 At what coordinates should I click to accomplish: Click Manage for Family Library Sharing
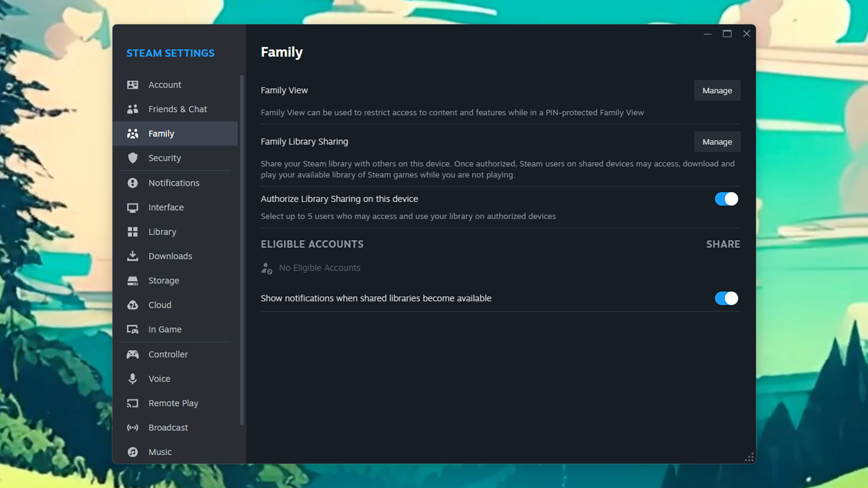click(x=717, y=141)
